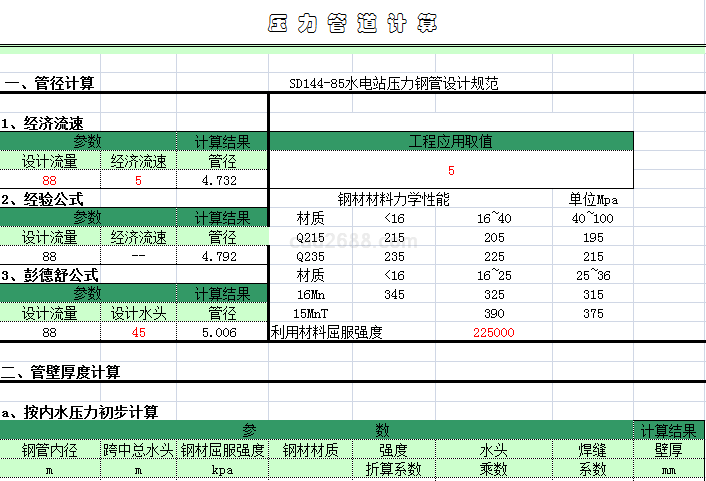Select the 壁厚 result header cell
This screenshot has height=481, width=706.
click(668, 450)
